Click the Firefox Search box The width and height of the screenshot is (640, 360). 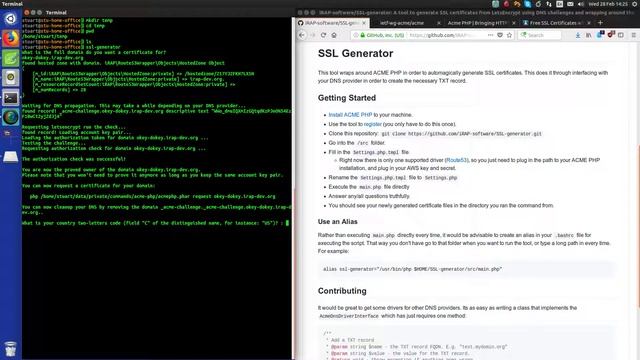point(541,35)
